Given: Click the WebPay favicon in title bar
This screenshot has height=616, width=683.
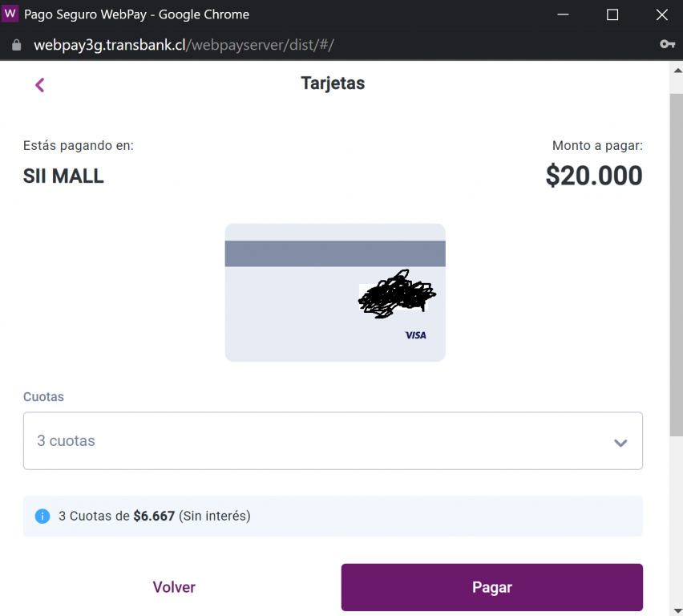Looking at the screenshot, I should point(10,14).
